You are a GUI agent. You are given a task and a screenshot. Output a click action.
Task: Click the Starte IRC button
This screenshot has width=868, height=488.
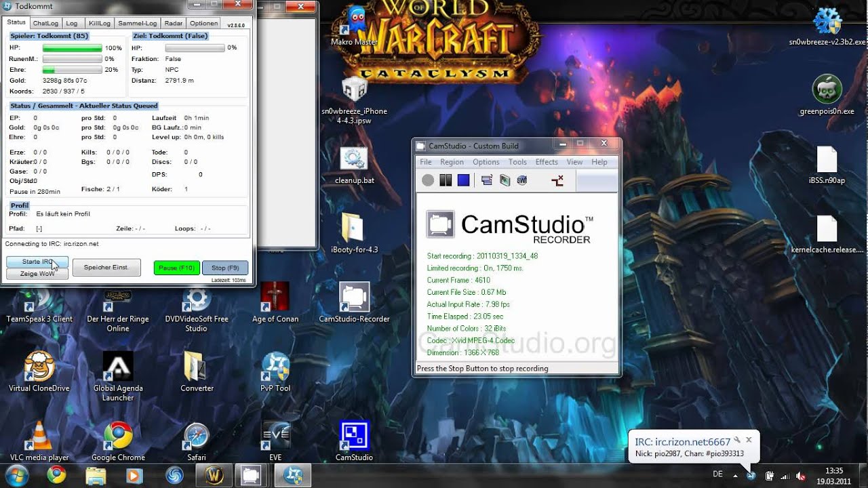click(37, 262)
